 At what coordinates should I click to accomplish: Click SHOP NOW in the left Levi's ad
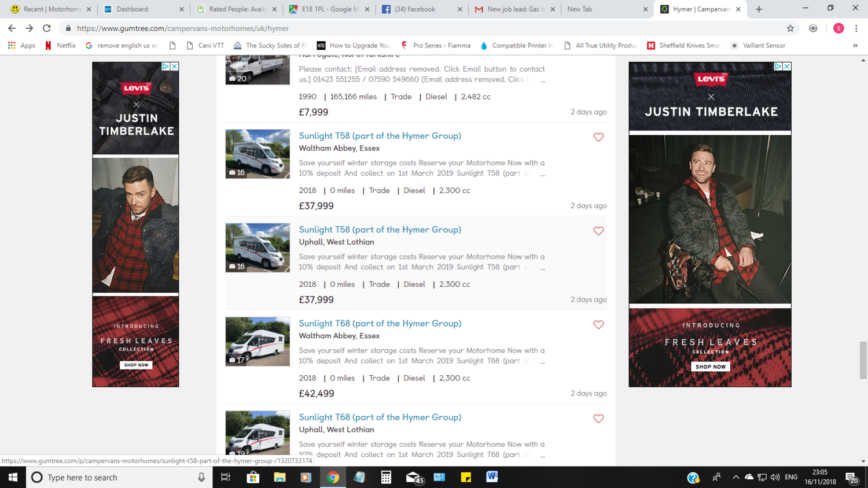(136, 365)
